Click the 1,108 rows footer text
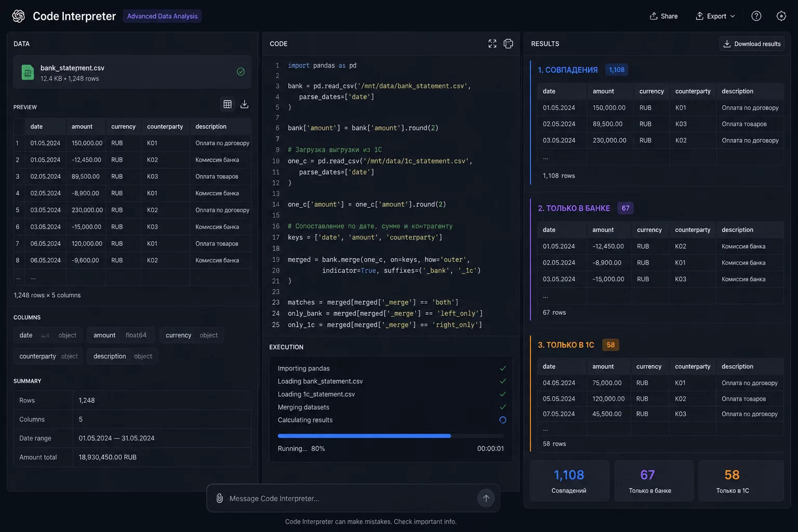Viewport: 798px width, 532px height. 559,176
